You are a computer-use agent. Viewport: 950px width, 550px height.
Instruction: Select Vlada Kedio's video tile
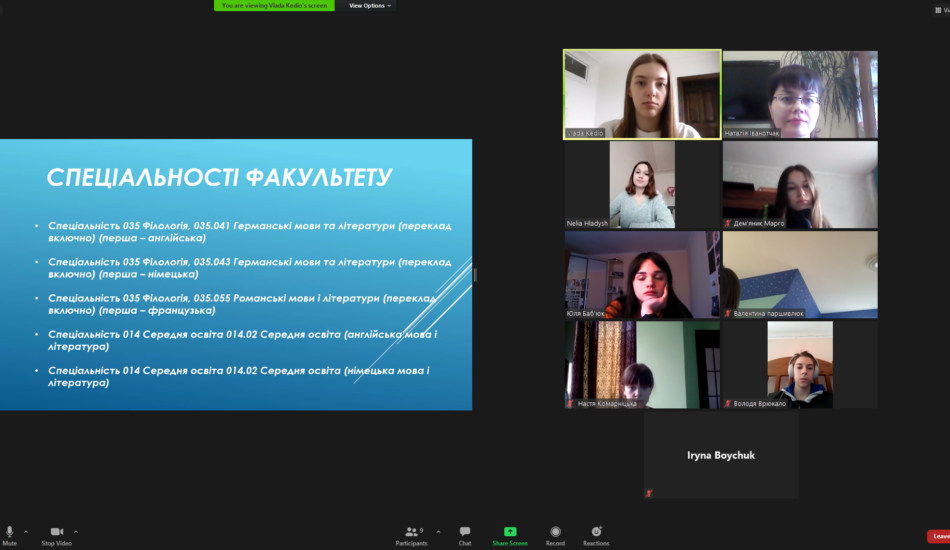click(x=642, y=94)
